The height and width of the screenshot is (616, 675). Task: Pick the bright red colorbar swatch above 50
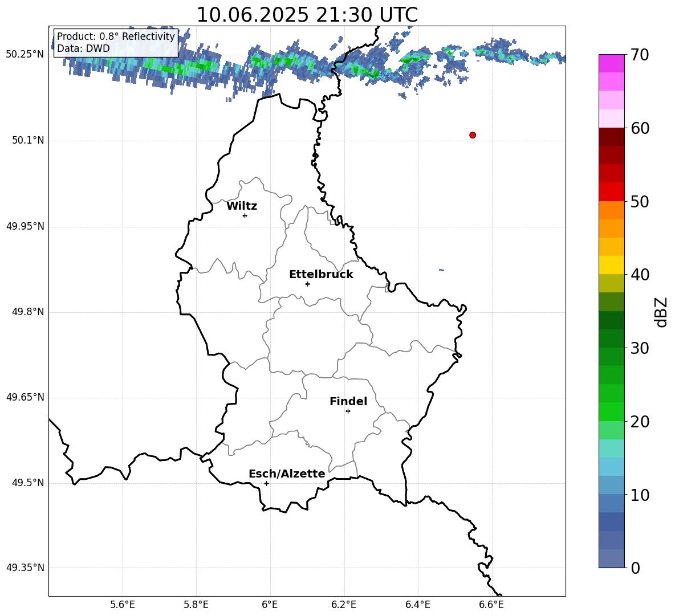pyautogui.click(x=611, y=192)
